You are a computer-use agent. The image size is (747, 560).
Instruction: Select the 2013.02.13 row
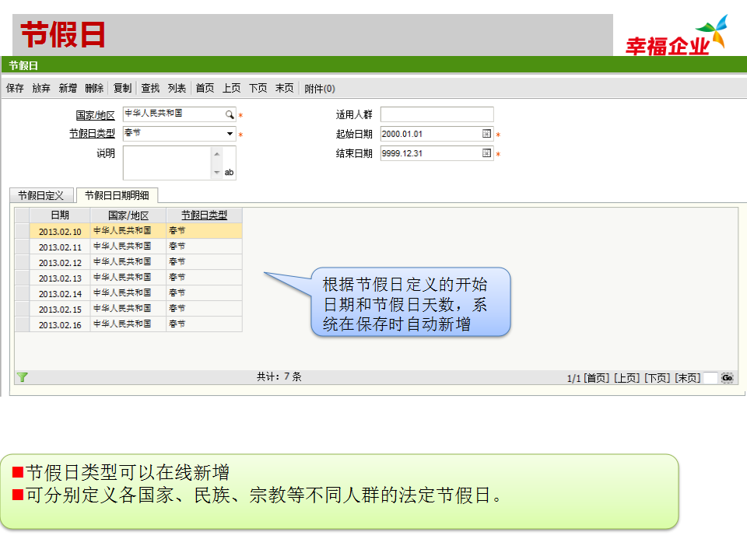(x=60, y=278)
